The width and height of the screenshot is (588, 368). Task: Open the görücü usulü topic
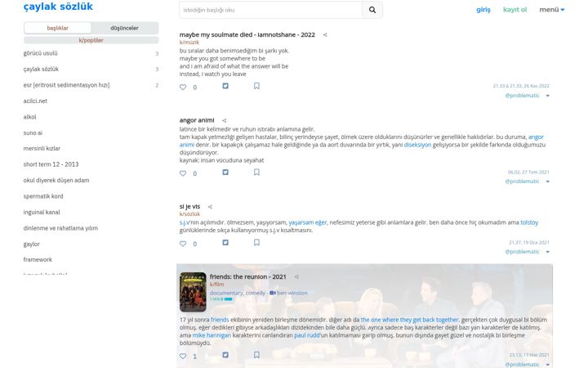click(x=41, y=53)
